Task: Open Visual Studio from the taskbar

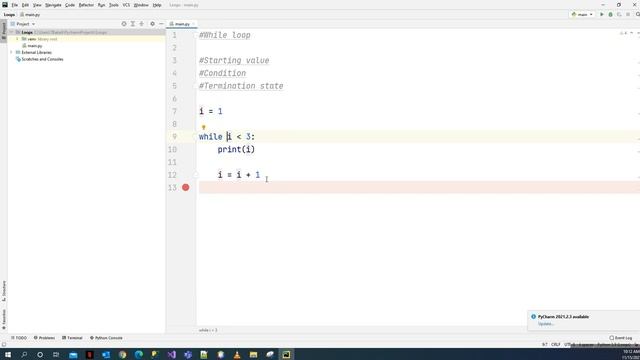Action: coord(171,354)
